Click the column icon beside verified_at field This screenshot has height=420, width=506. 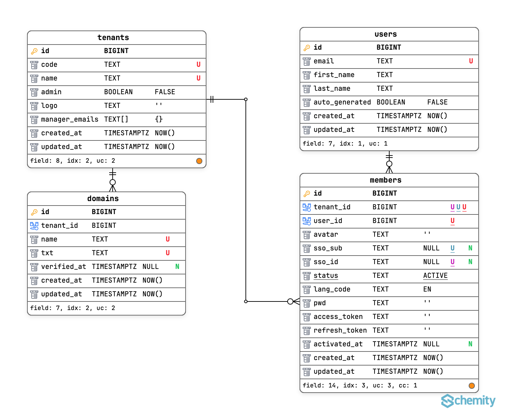click(34, 267)
